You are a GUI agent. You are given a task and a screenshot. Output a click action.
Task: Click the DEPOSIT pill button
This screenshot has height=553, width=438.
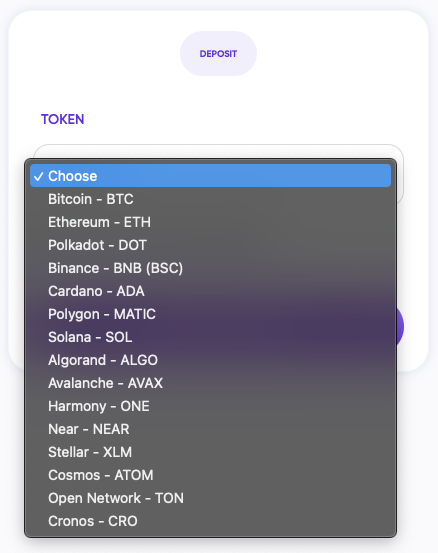pyautogui.click(x=218, y=54)
